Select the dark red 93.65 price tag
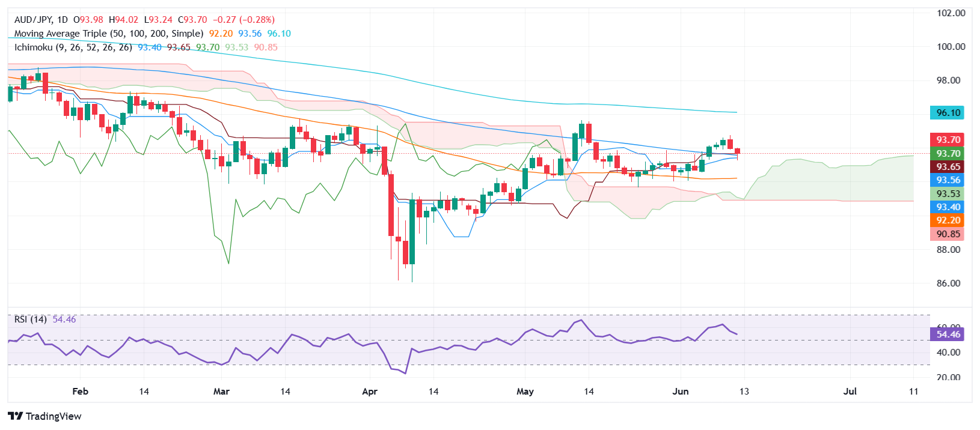Image resolution: width=980 pixels, height=430 pixels. click(948, 167)
